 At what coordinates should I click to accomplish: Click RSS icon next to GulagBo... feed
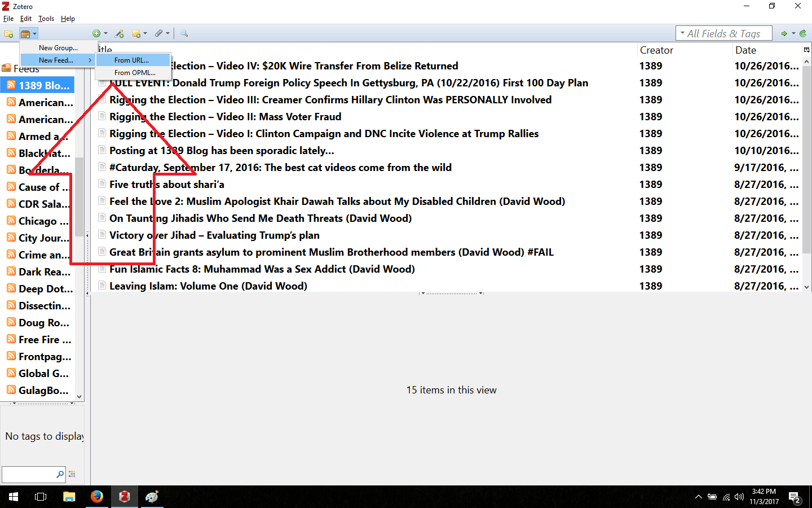11,390
